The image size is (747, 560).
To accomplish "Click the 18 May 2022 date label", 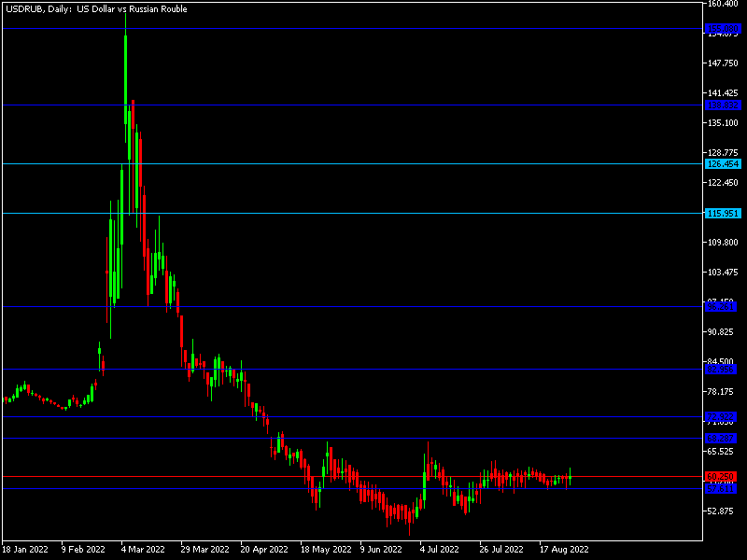I will click(326, 549).
